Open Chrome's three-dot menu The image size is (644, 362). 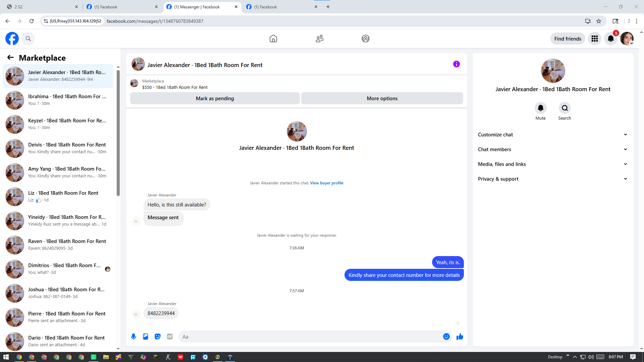[637, 21]
